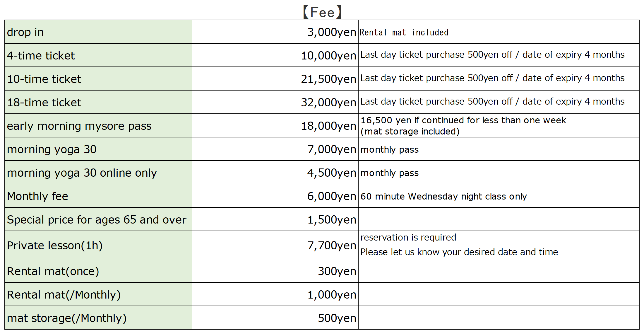Screen dimensions: 644x334
Task: Click the 21,500yen price cell
Action: tap(328, 79)
